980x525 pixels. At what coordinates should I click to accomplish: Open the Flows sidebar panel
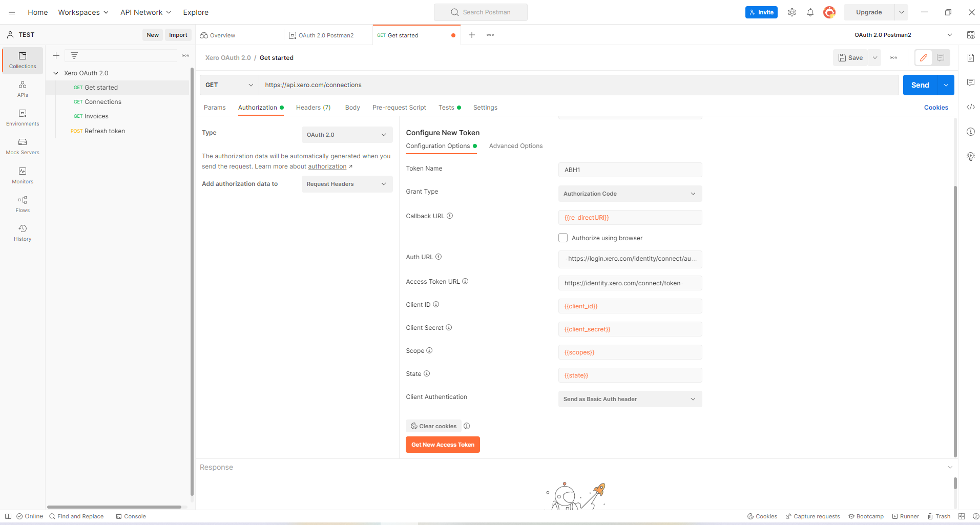coord(23,204)
